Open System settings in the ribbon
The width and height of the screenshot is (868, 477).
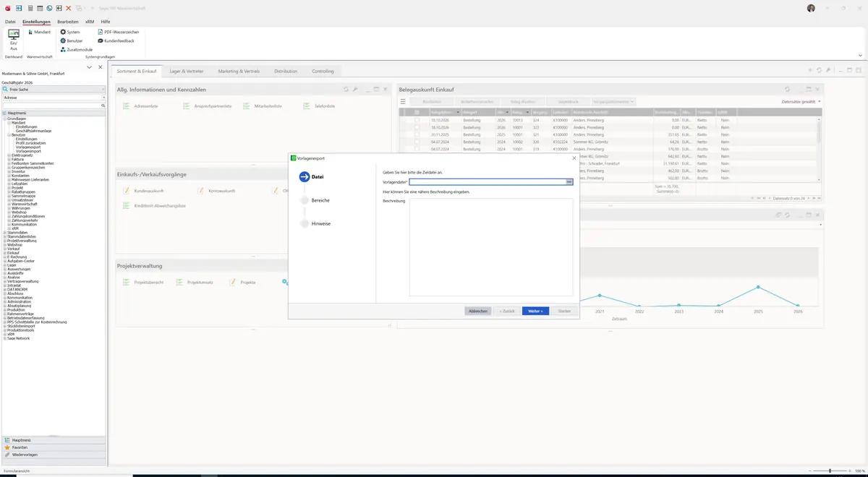[70, 33]
